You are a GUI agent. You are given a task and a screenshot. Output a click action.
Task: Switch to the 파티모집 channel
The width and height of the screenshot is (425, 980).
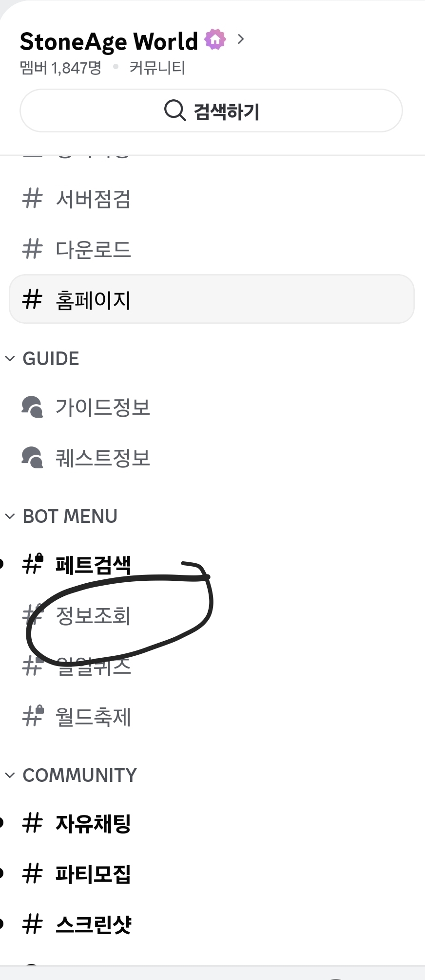pos(93,874)
